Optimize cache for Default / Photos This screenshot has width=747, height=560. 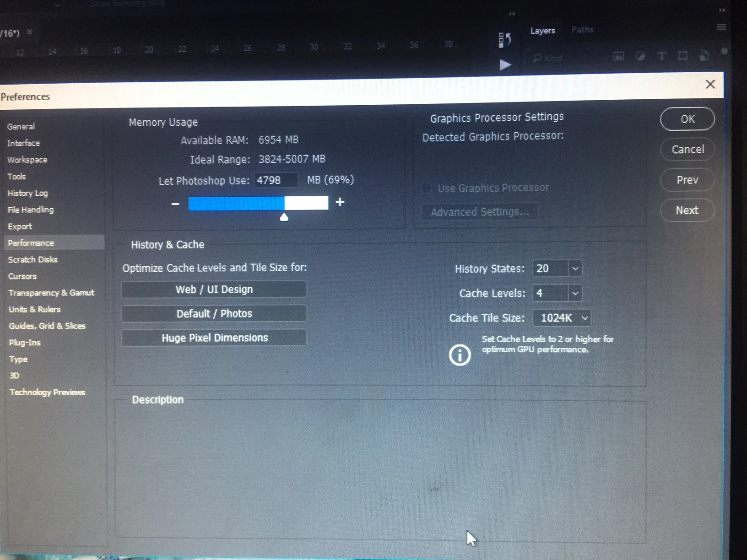pyautogui.click(x=214, y=313)
